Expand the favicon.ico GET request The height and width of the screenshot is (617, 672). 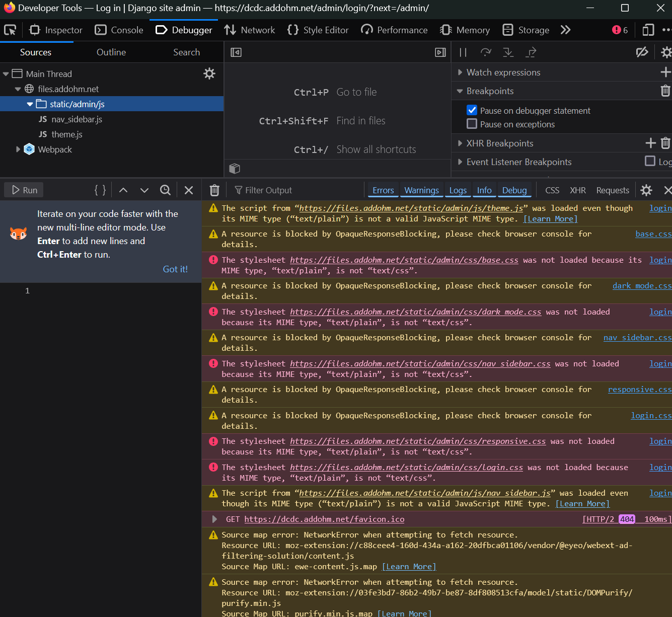(x=214, y=519)
